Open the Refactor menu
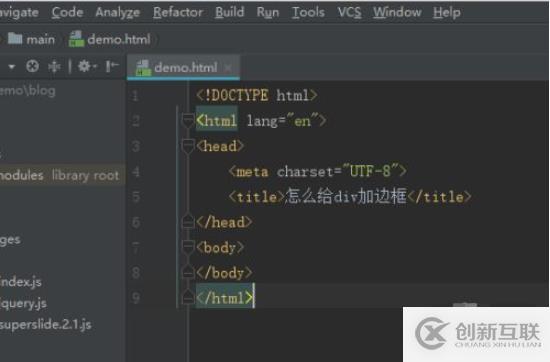The width and height of the screenshot is (550, 362). coord(177,12)
